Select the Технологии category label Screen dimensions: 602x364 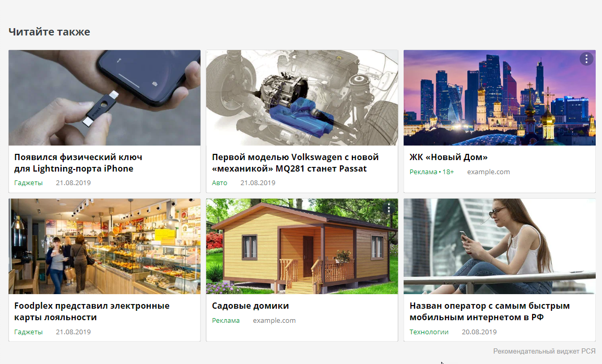pos(429,332)
